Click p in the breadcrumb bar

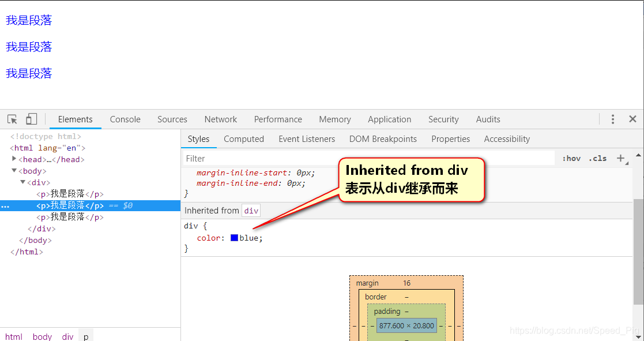(86, 336)
